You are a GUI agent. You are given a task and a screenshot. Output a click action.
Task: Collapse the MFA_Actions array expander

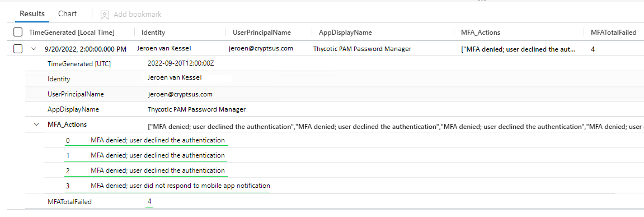[x=36, y=124]
